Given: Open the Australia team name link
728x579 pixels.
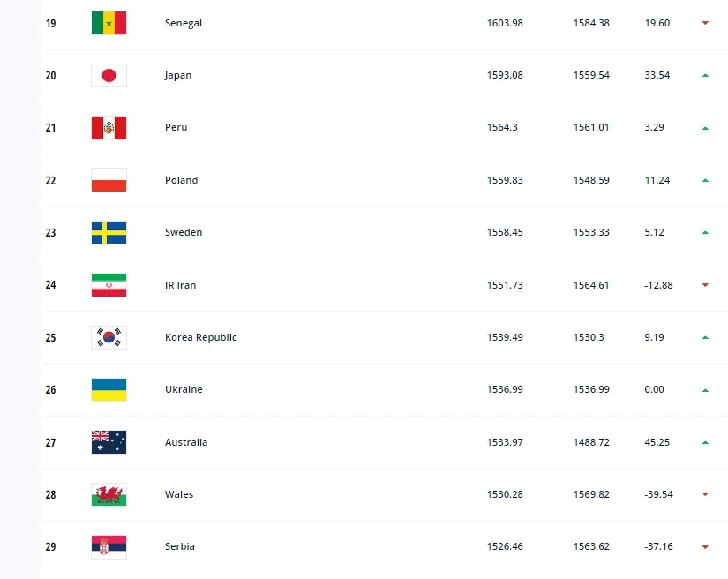Looking at the screenshot, I should pyautogui.click(x=186, y=442).
